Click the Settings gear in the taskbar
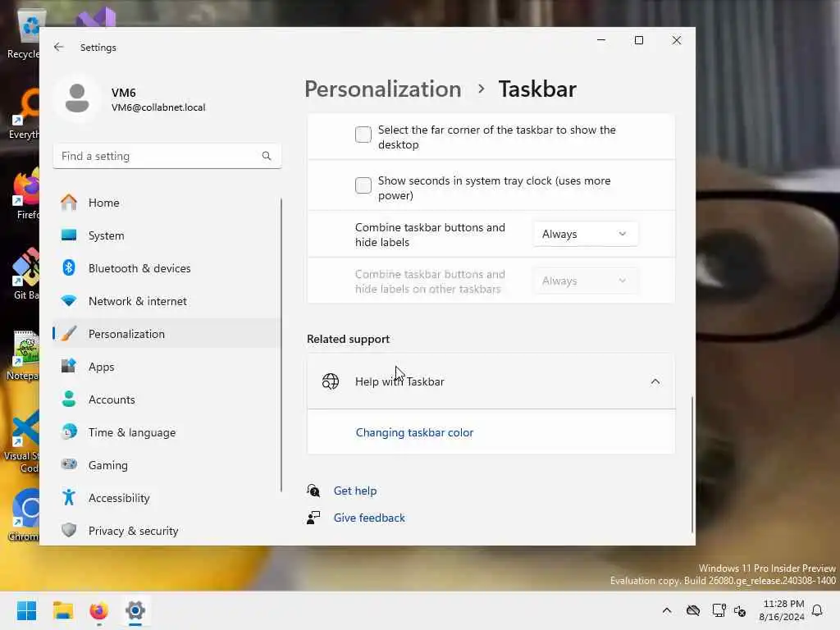Image resolution: width=840 pixels, height=630 pixels. pos(135,610)
